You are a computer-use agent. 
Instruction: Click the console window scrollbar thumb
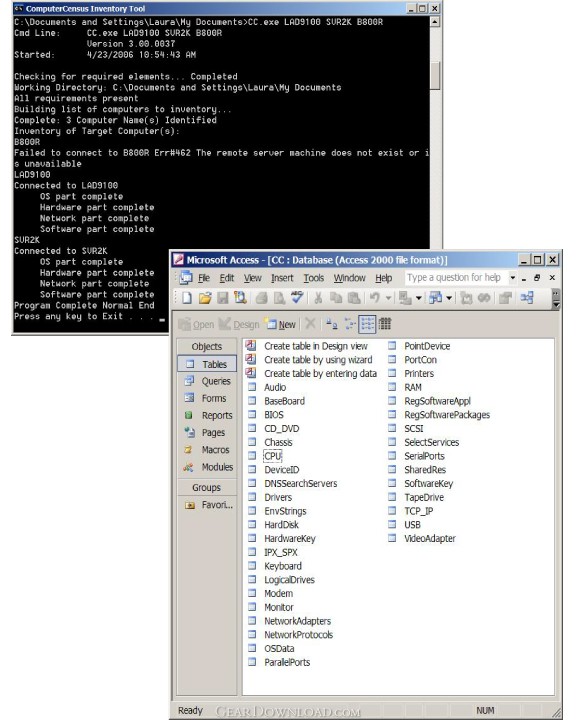pyautogui.click(x=435, y=75)
